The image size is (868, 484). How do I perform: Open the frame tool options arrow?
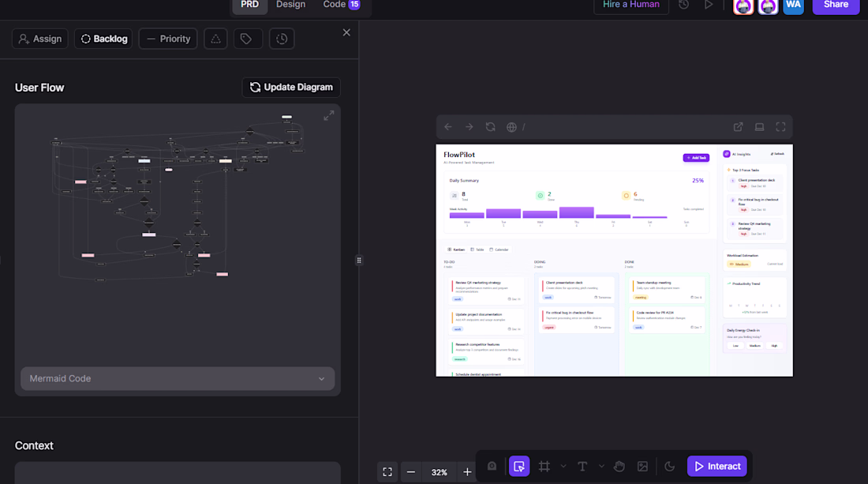coord(563,467)
